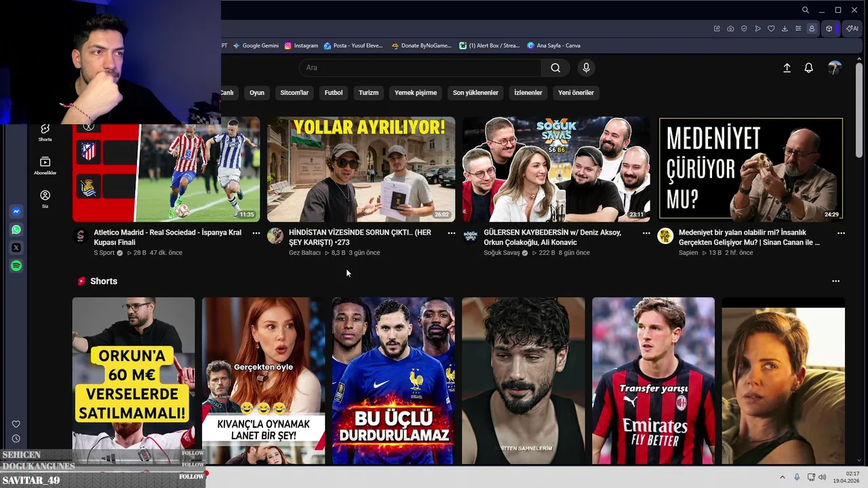The width and height of the screenshot is (868, 488).
Task: Open browser downloads icon
Action: coord(785,28)
